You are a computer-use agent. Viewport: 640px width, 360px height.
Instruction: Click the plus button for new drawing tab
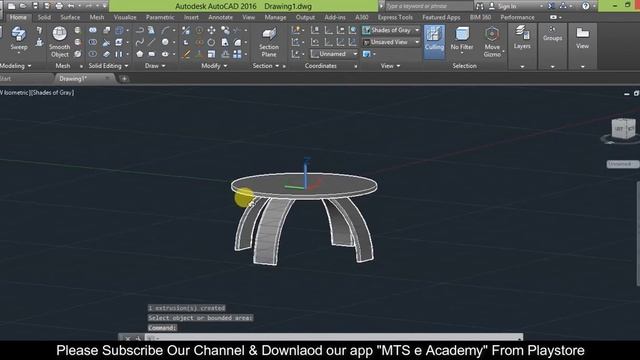pyautogui.click(x=124, y=78)
